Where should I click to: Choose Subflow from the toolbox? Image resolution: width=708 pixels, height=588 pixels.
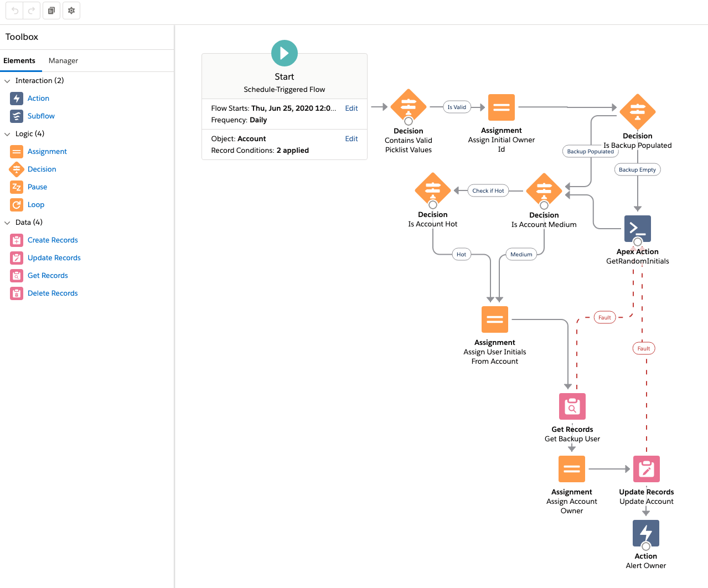[41, 116]
